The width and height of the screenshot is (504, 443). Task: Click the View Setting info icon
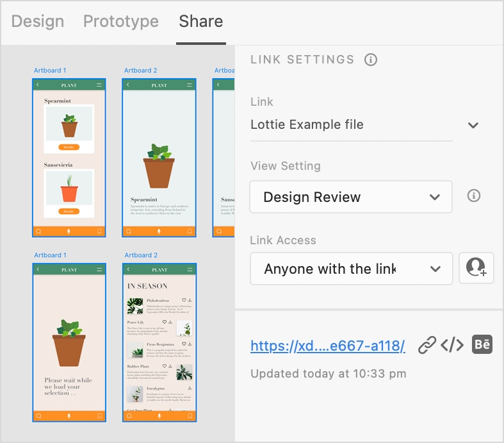(x=474, y=196)
